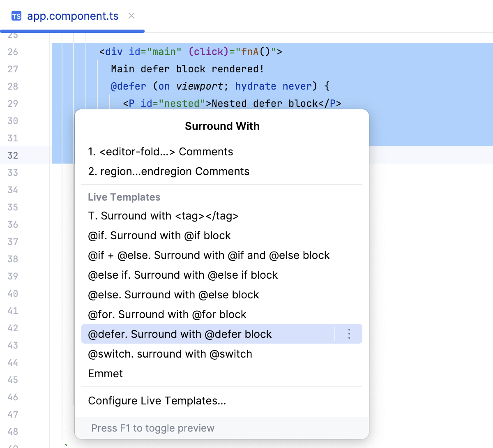Select region...endregion Comments option
This screenshot has width=493, height=448.
[168, 171]
